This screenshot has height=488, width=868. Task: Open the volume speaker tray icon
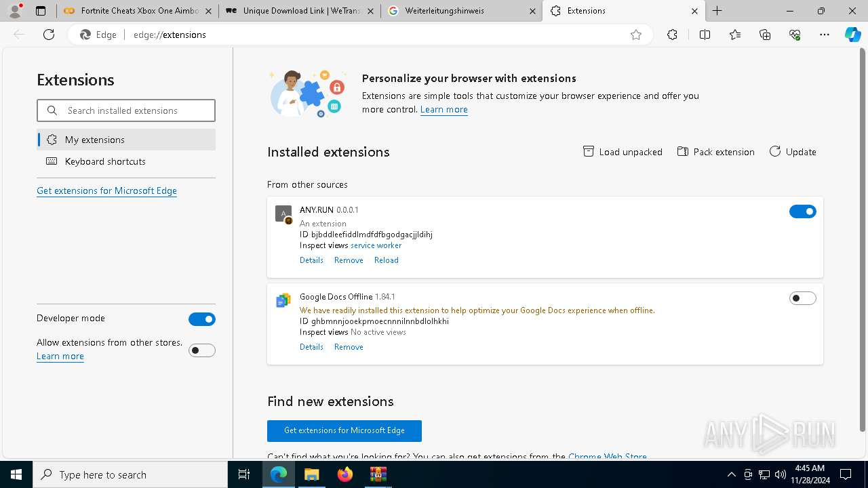tap(781, 474)
